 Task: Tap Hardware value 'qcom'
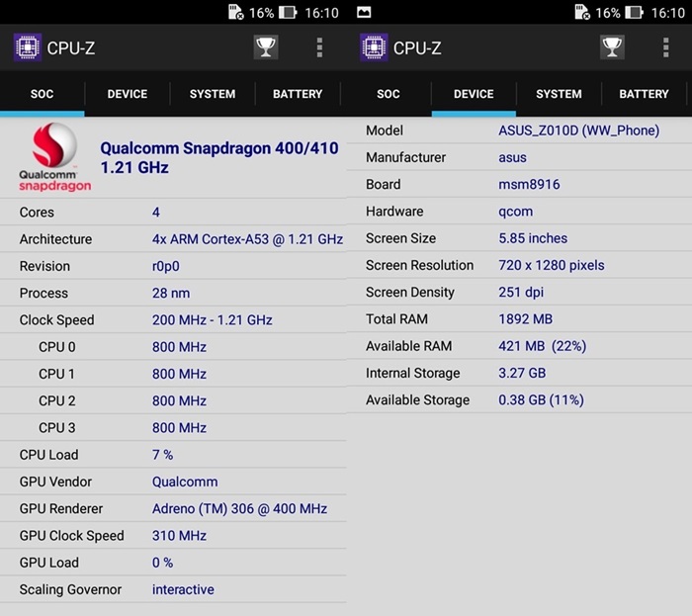515,212
